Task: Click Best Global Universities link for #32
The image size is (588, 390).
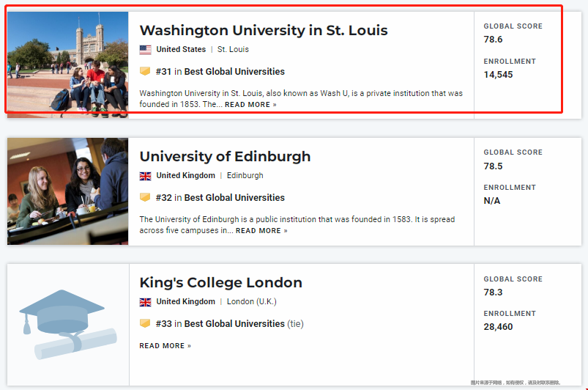Action: tap(234, 198)
